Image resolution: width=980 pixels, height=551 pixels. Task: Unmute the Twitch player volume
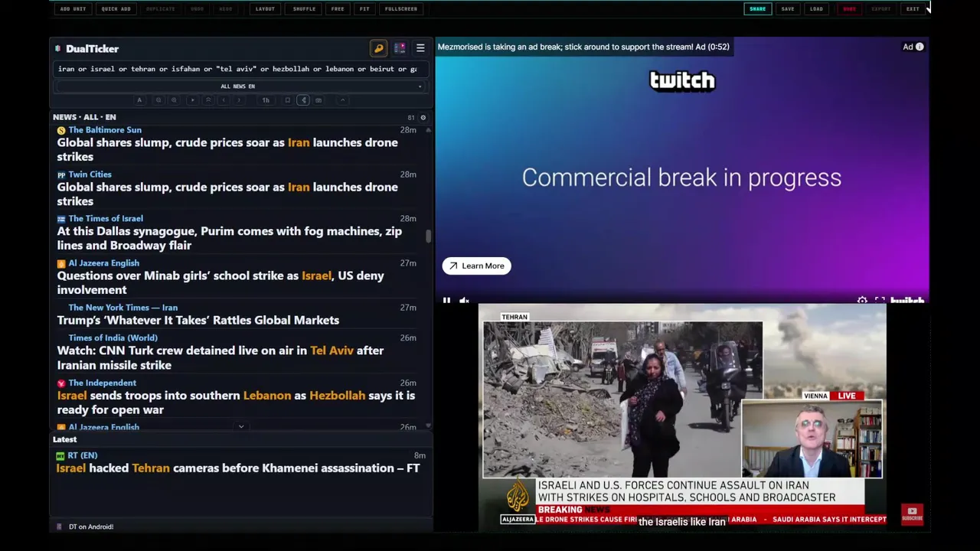pos(464,301)
